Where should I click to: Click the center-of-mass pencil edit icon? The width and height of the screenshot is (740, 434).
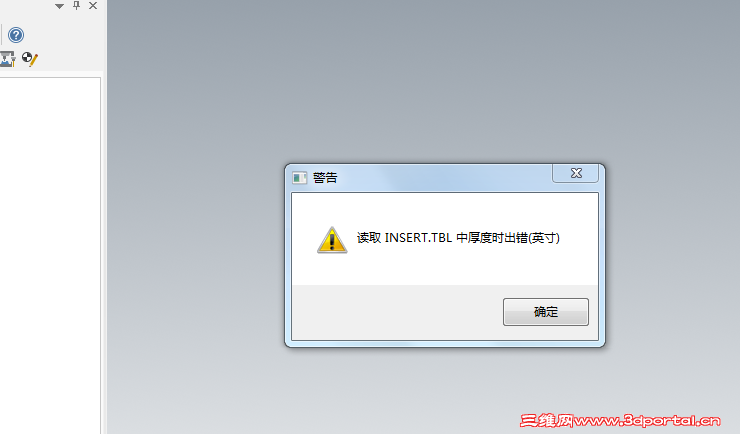click(30, 59)
